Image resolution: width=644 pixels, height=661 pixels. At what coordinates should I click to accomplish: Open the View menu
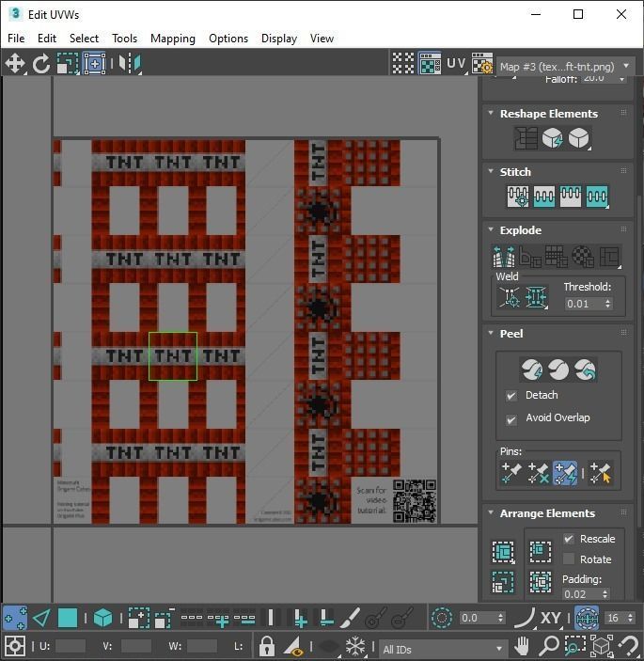(x=322, y=39)
